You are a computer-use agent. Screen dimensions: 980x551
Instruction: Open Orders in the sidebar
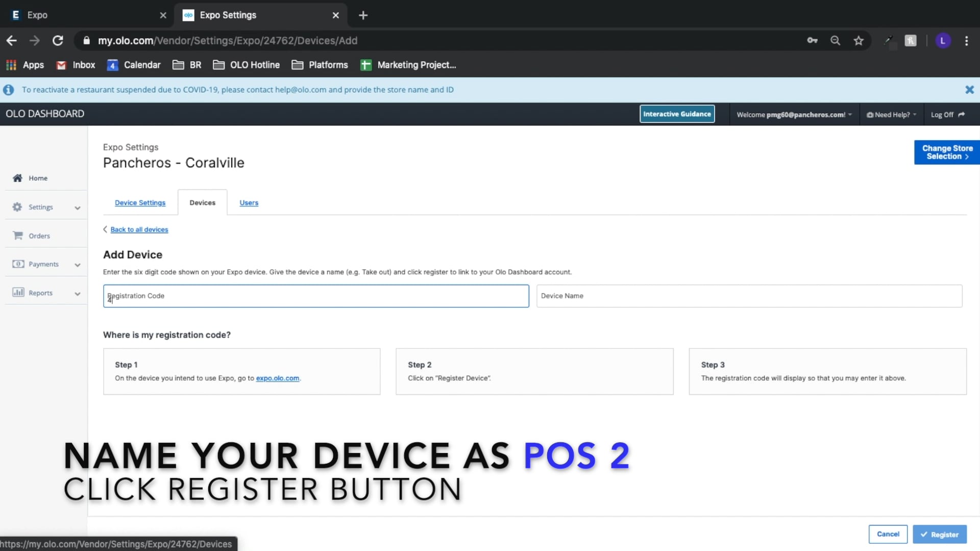[x=32, y=236]
